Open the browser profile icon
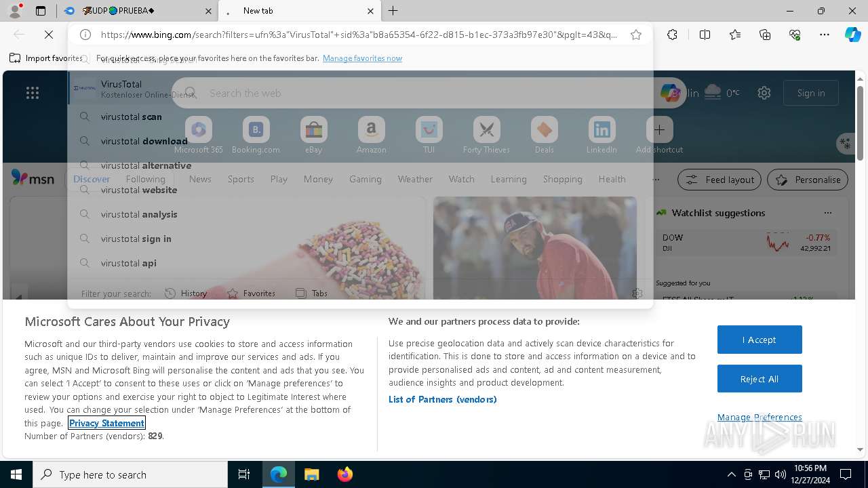The height and width of the screenshot is (488, 868). point(15,11)
